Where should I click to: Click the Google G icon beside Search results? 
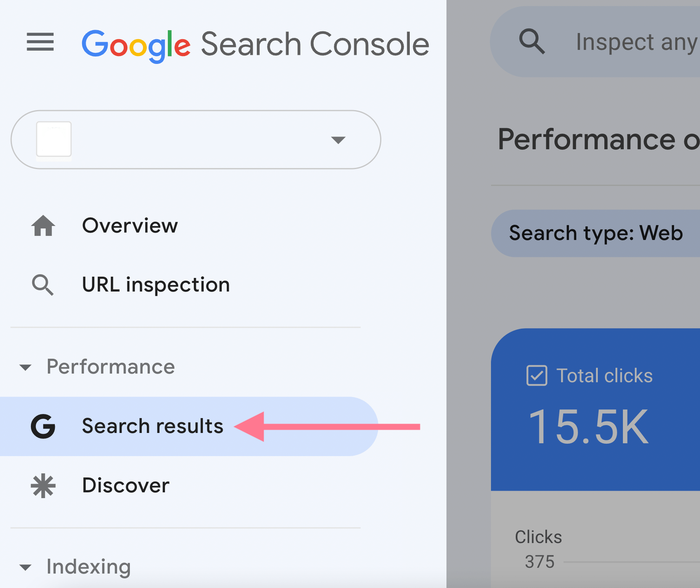[43, 426]
